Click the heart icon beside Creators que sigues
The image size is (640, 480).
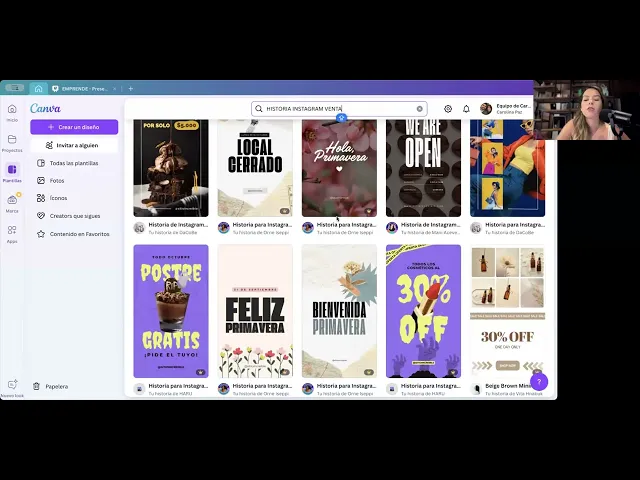[x=41, y=216]
